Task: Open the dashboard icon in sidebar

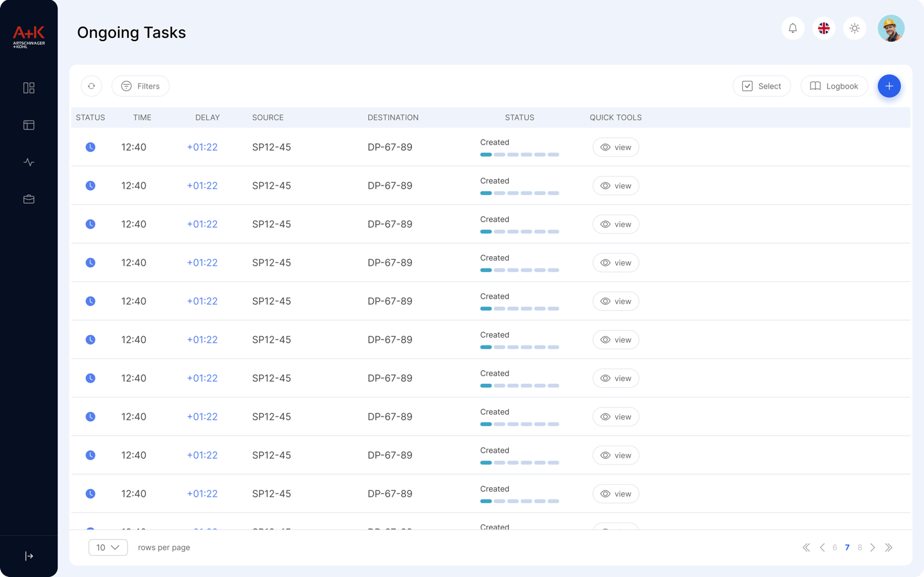Action: tap(29, 88)
